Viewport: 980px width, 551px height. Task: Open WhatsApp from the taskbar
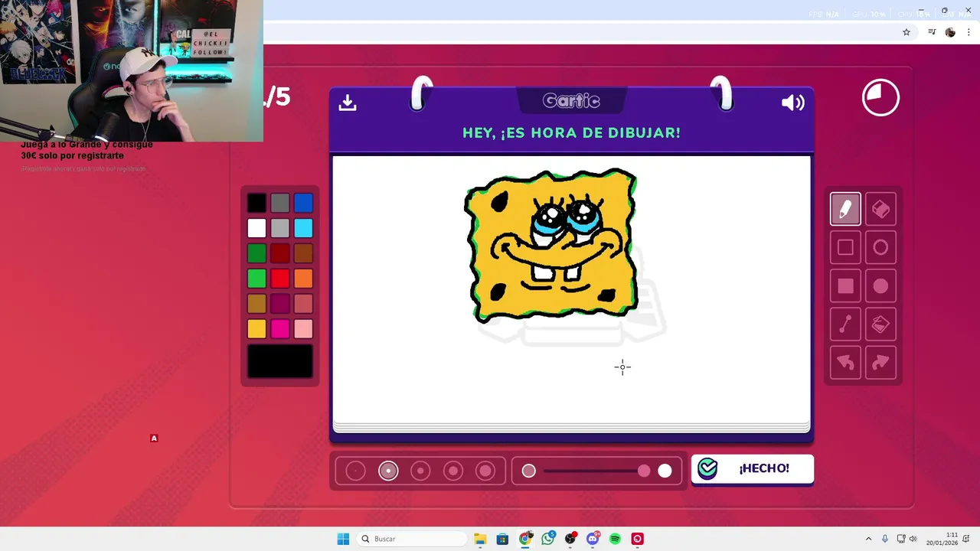pyautogui.click(x=547, y=539)
